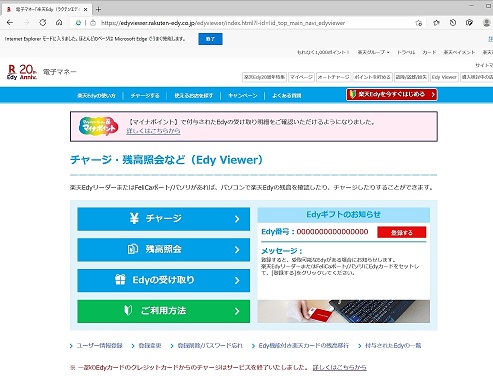Click the red 登録する button beside Edy番号

[401, 232]
